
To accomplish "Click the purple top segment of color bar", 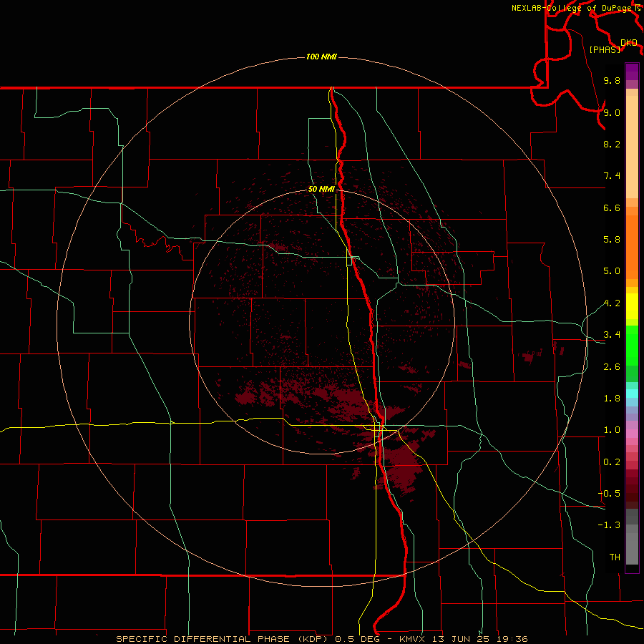I will pyautogui.click(x=632, y=72).
